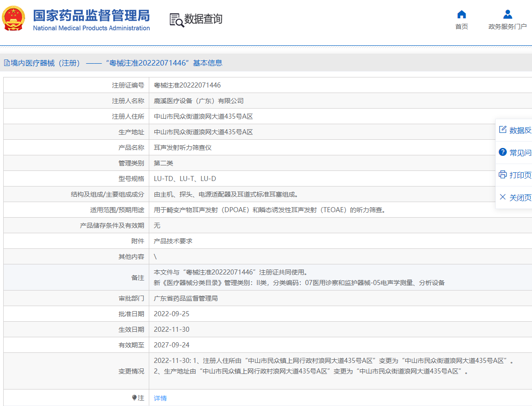Click the 打印页 side button text
Image resolution: width=532 pixels, height=406 pixels.
point(521,175)
